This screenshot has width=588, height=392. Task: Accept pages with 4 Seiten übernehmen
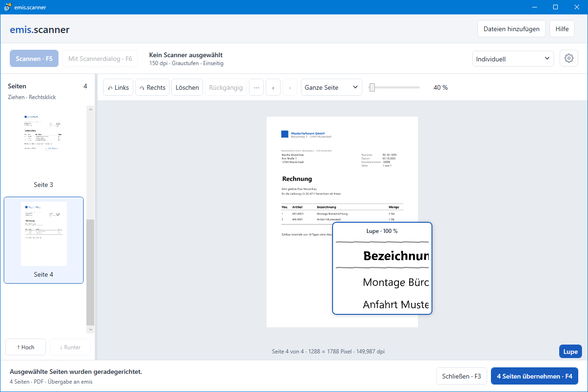[535, 376]
